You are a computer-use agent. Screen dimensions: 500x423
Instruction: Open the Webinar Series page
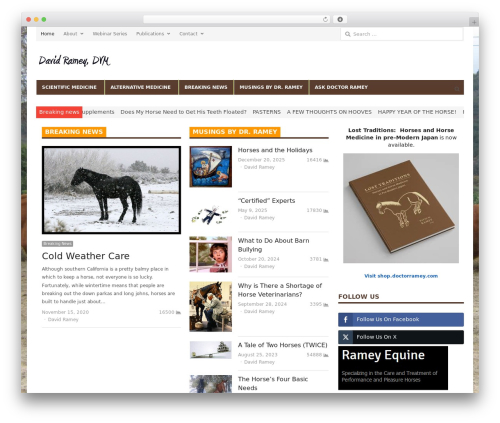[x=110, y=34]
